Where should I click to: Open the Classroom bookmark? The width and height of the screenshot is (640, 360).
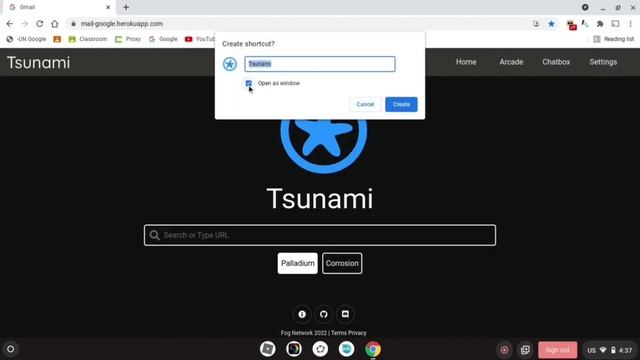[x=88, y=39]
